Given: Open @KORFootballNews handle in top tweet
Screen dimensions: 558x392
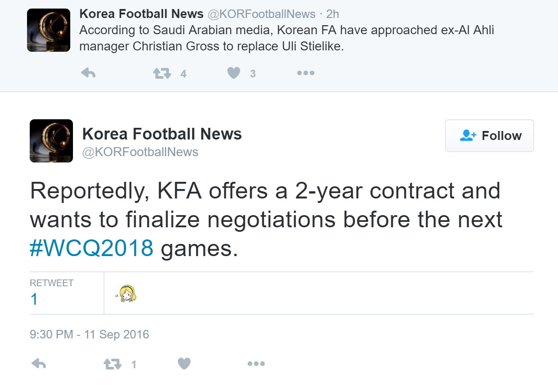Looking at the screenshot, I should [261, 14].
